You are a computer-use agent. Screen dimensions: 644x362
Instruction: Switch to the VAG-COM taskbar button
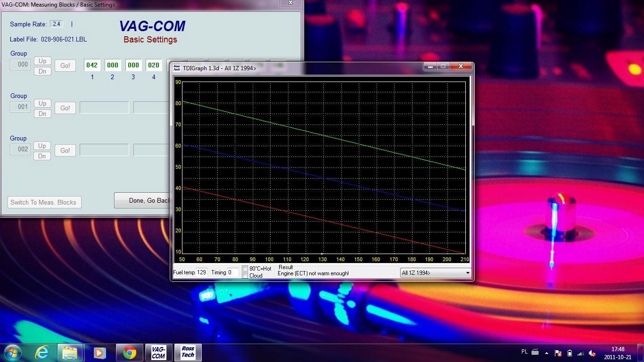(158, 353)
